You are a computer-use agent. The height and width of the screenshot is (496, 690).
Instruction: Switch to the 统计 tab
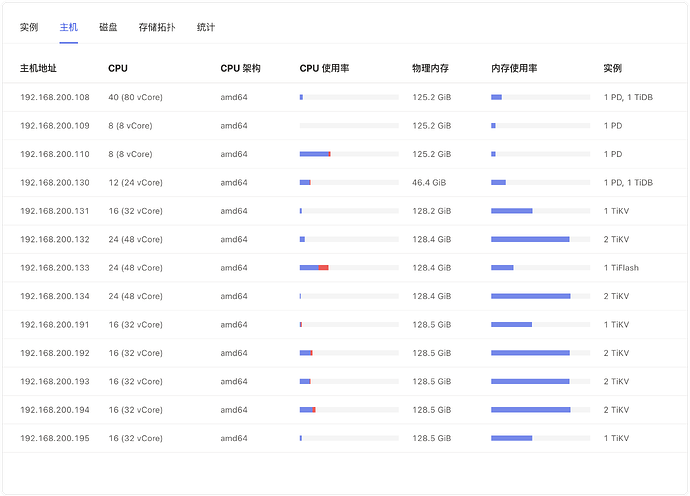point(206,27)
